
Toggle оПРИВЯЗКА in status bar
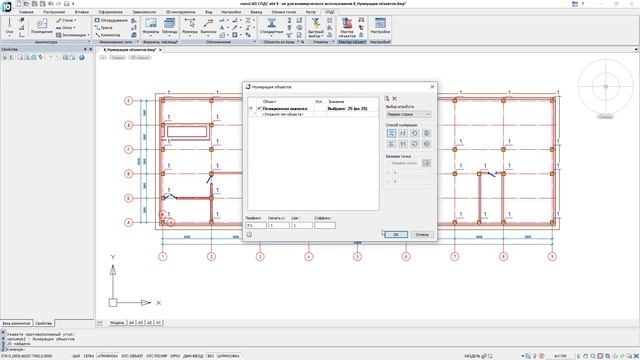tap(108, 356)
